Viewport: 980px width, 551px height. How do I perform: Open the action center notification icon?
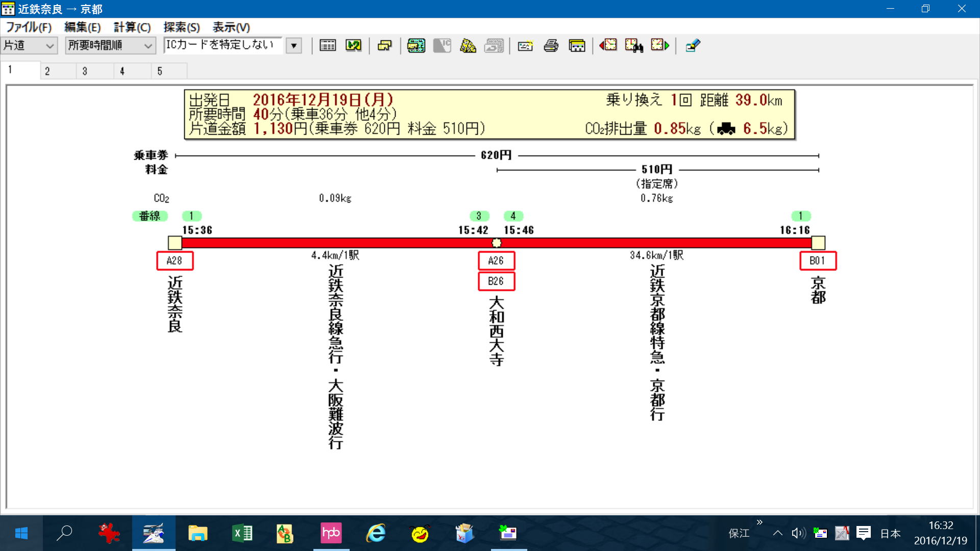click(864, 533)
